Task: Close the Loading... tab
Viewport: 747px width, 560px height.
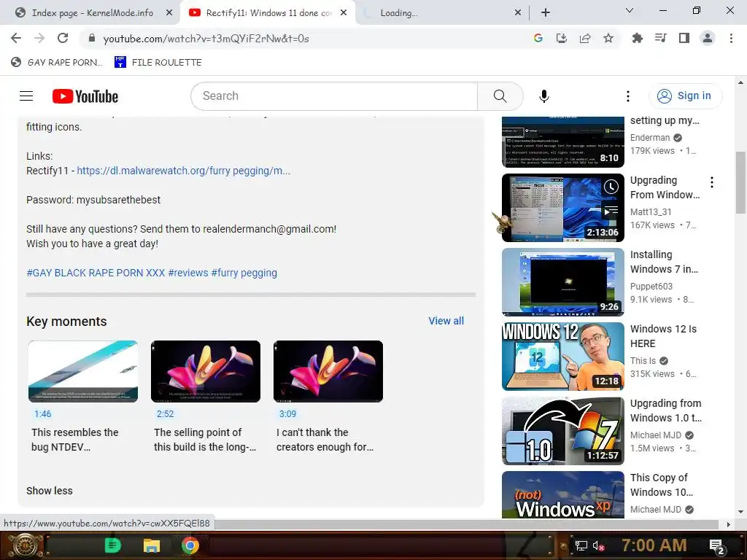Action: tap(518, 13)
